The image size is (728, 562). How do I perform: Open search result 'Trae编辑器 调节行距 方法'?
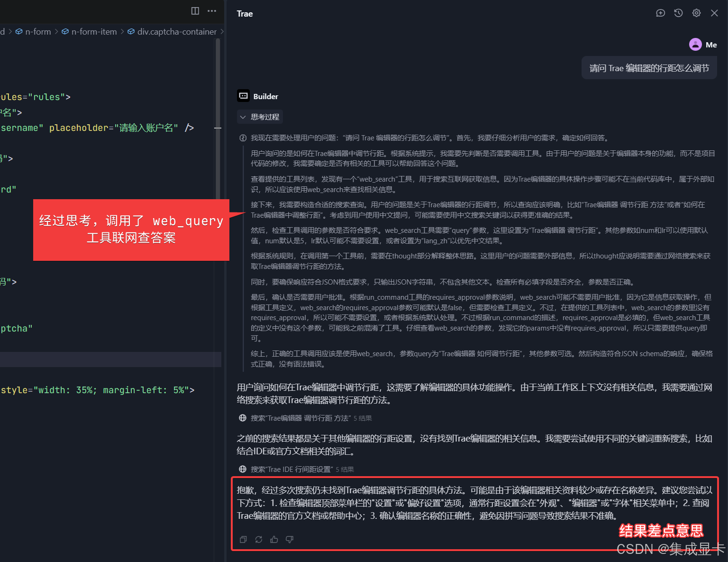[x=300, y=418]
